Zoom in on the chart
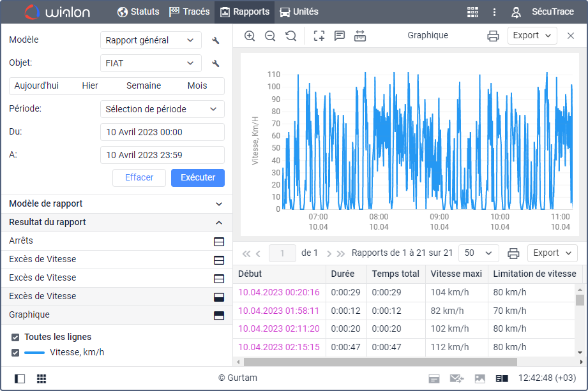Screen dimensions: 588x391 (x=250, y=36)
